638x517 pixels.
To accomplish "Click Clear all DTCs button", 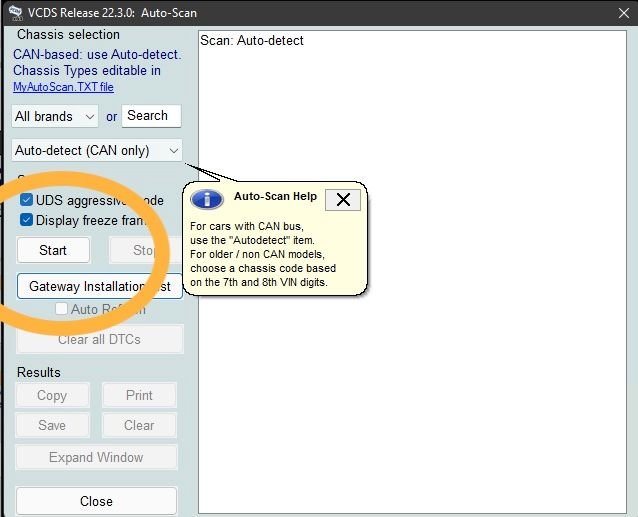I will (99, 339).
